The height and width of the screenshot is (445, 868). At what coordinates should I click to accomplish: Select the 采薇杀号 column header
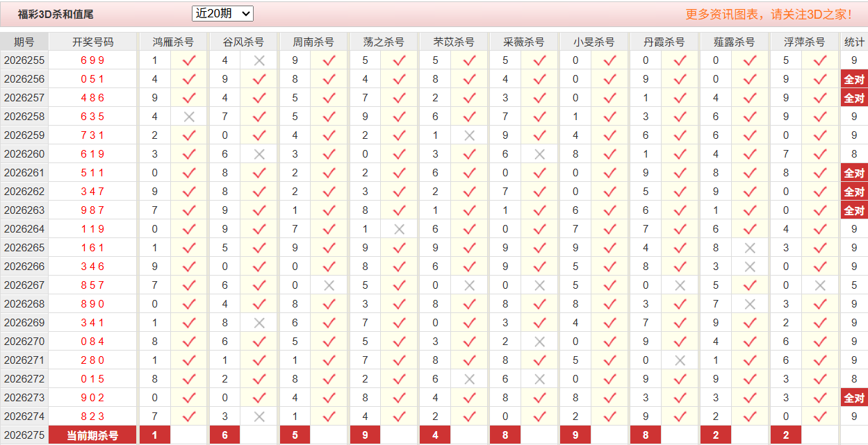pyautogui.click(x=524, y=42)
